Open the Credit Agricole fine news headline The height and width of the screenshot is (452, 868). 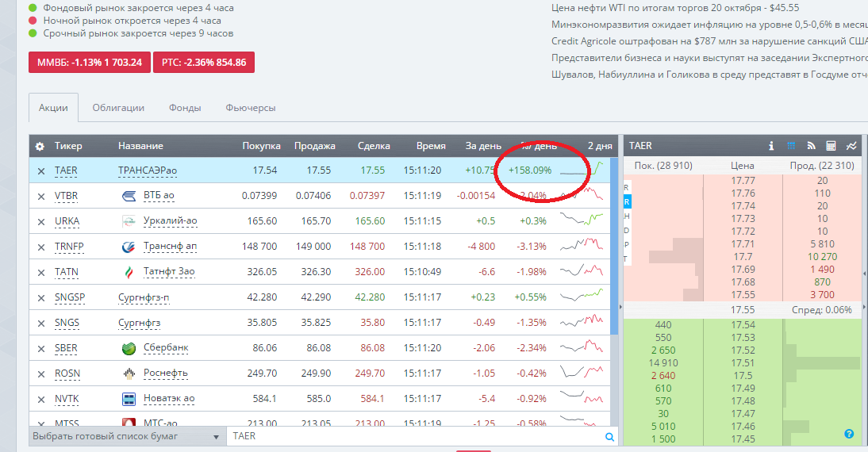(709, 41)
